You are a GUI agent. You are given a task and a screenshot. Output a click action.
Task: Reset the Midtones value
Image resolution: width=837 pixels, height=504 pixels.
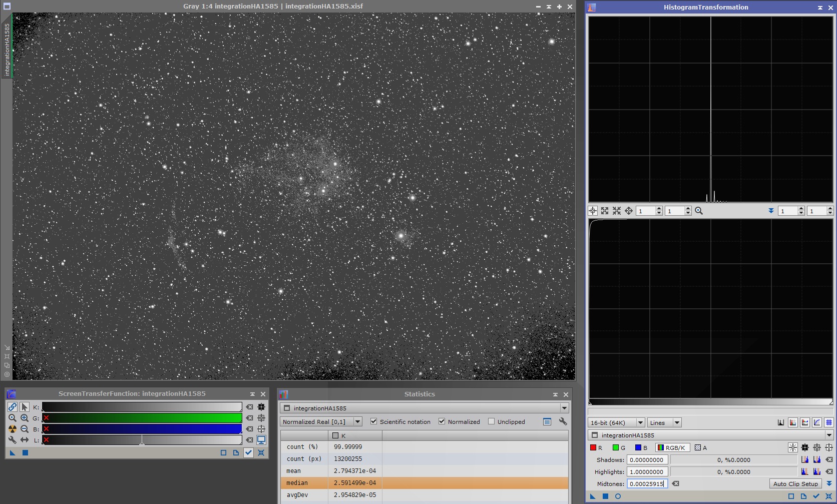pos(675,483)
